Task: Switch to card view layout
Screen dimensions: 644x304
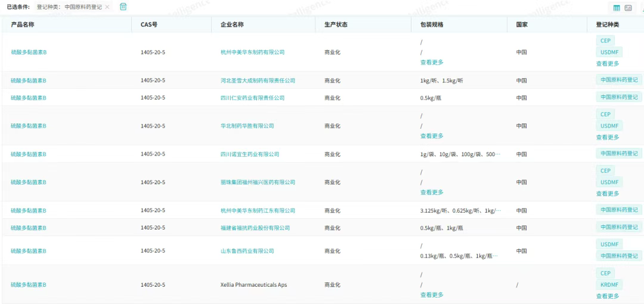Action: [x=628, y=8]
